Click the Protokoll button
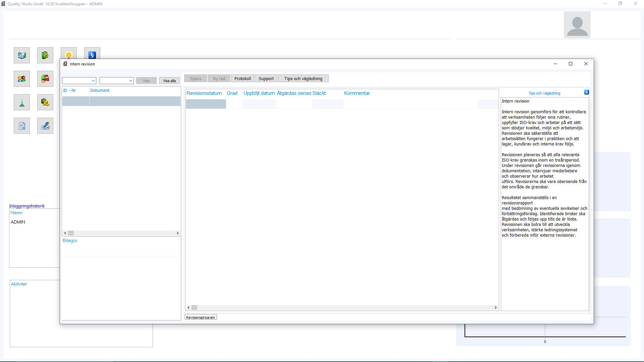This screenshot has height=362, width=644. (x=243, y=78)
